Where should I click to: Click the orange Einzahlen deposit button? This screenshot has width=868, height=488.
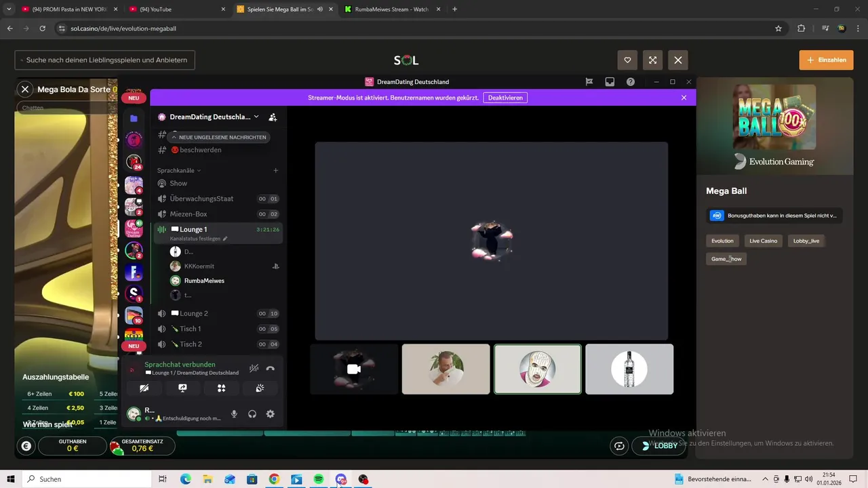[x=826, y=60]
